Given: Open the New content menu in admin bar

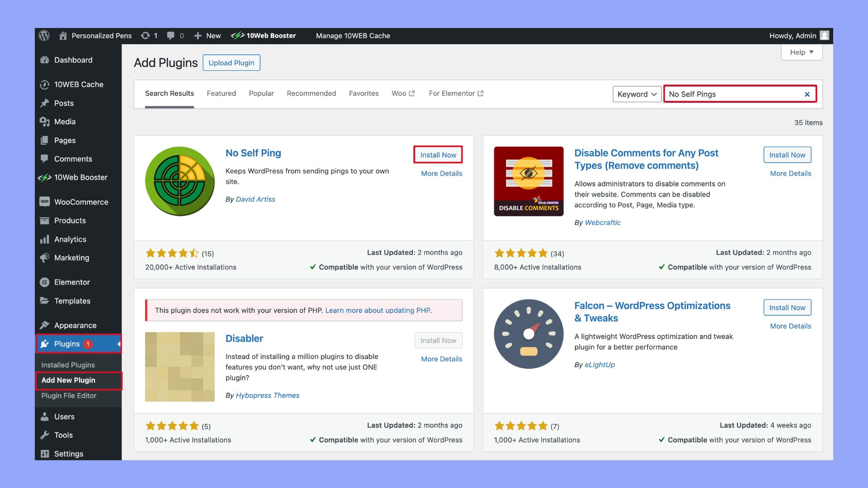Looking at the screenshot, I should [208, 36].
